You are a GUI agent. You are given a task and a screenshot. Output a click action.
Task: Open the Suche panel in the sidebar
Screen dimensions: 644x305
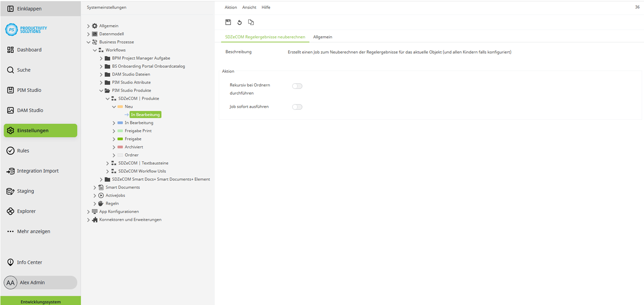(x=23, y=70)
